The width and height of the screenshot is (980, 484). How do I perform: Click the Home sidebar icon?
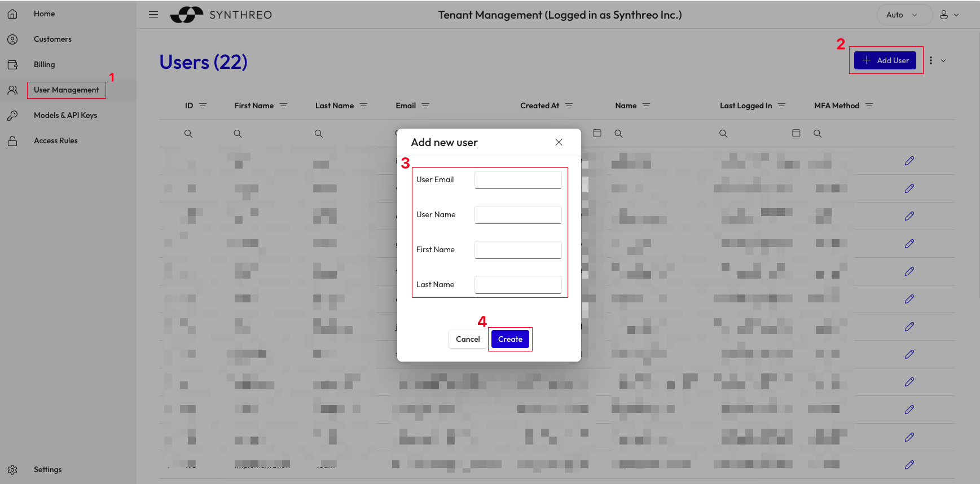tap(12, 14)
